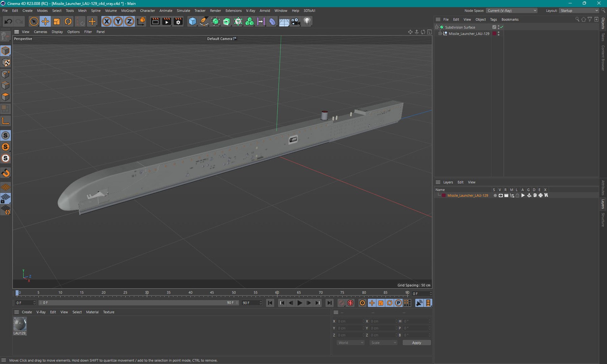The width and height of the screenshot is (607, 364).
Task: Switch to Polygons mode
Action: (x=6, y=97)
